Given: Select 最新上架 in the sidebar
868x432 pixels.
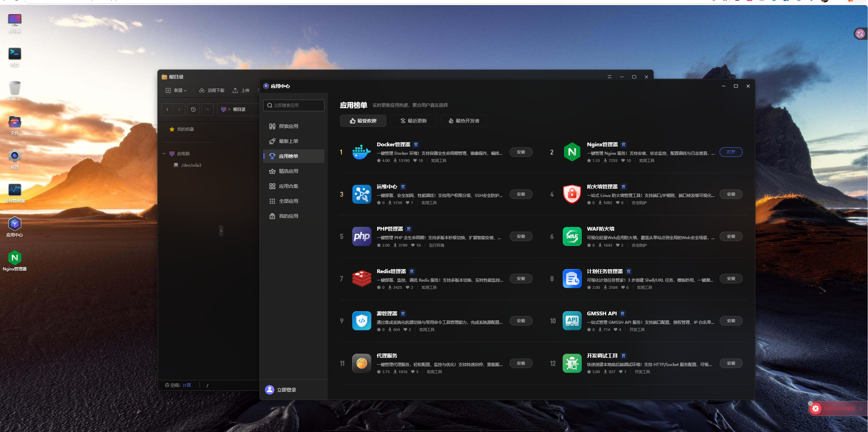Looking at the screenshot, I should click(x=293, y=141).
